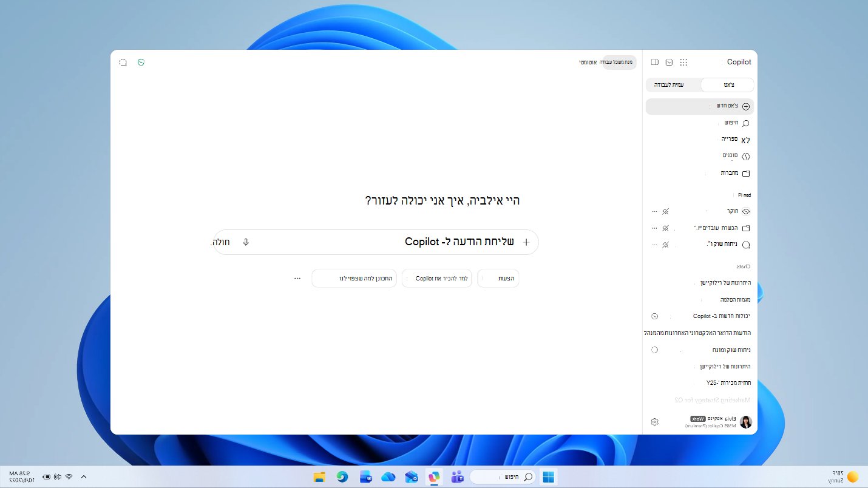This screenshot has width=868, height=488.
Task: Select the התכונן למה שצפוי לנו chip
Action: (354, 279)
